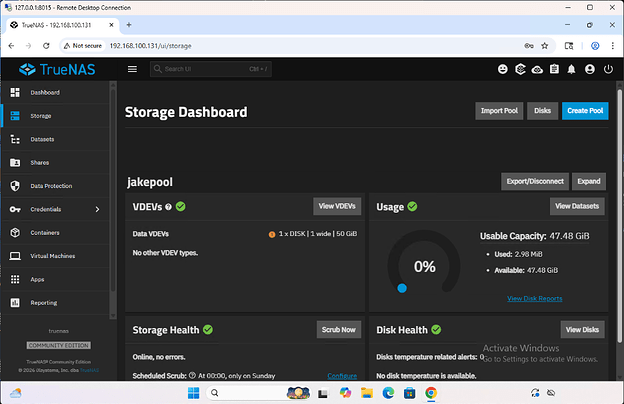Click Export/Disconnect for jakepool
Image resolution: width=624 pixels, height=404 pixels.
tap(535, 182)
